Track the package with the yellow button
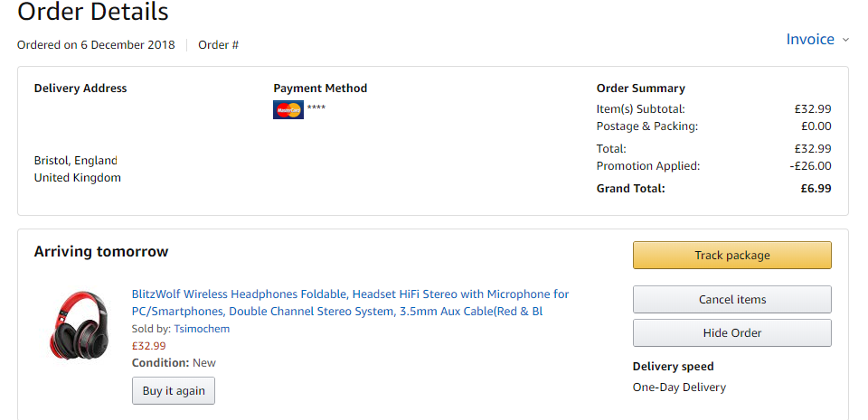Screen dimensions: 868x420 coord(731,256)
